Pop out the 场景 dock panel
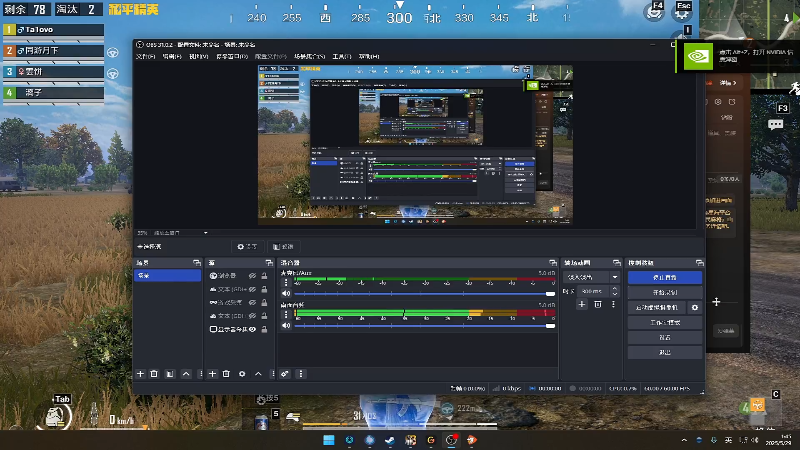The image size is (800, 450). [197, 263]
